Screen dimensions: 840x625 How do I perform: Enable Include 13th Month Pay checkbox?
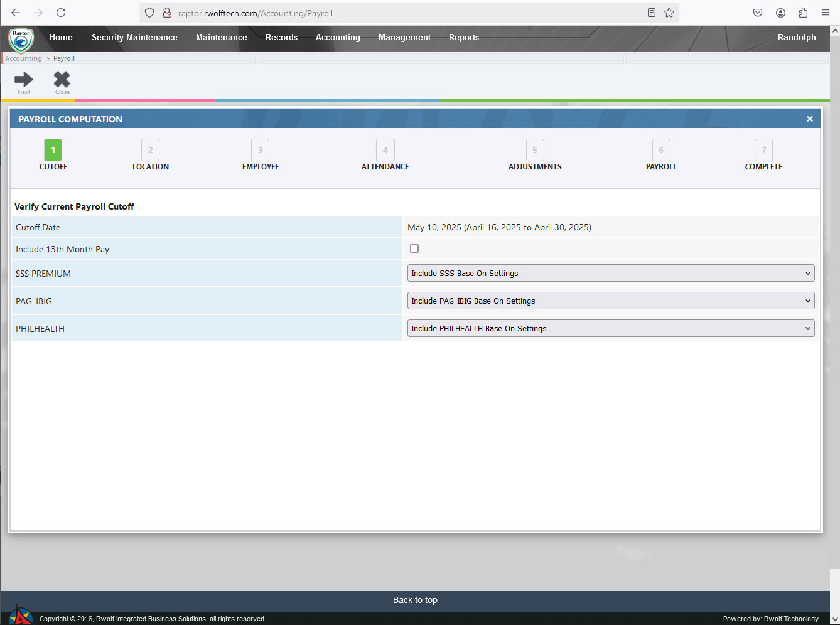pos(414,248)
